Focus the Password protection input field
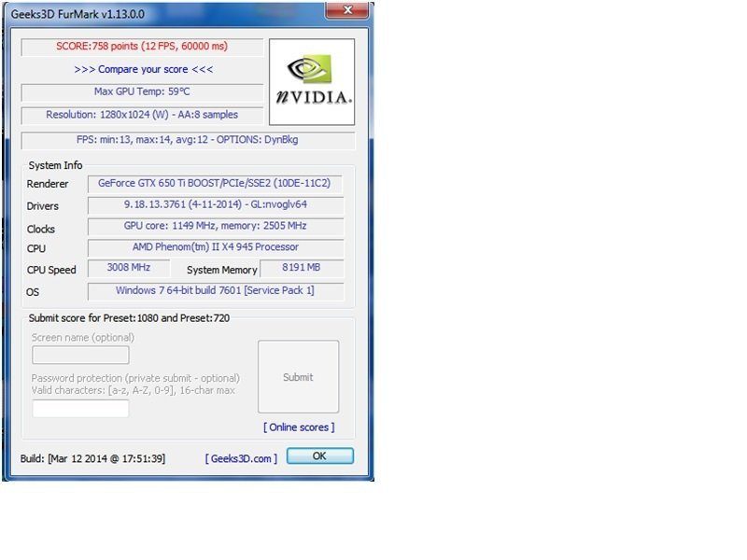This screenshot has height=560, width=747. (80, 408)
